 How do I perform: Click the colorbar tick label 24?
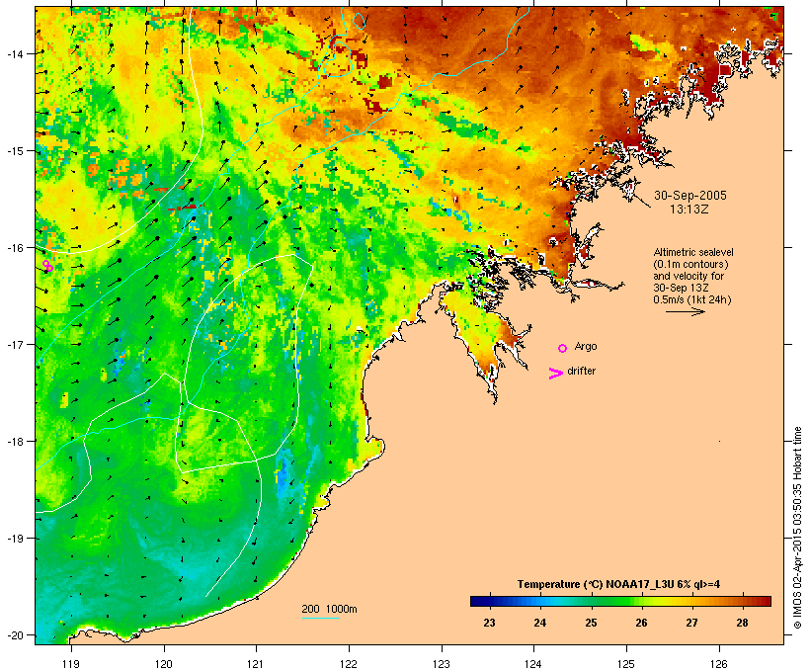click(539, 623)
